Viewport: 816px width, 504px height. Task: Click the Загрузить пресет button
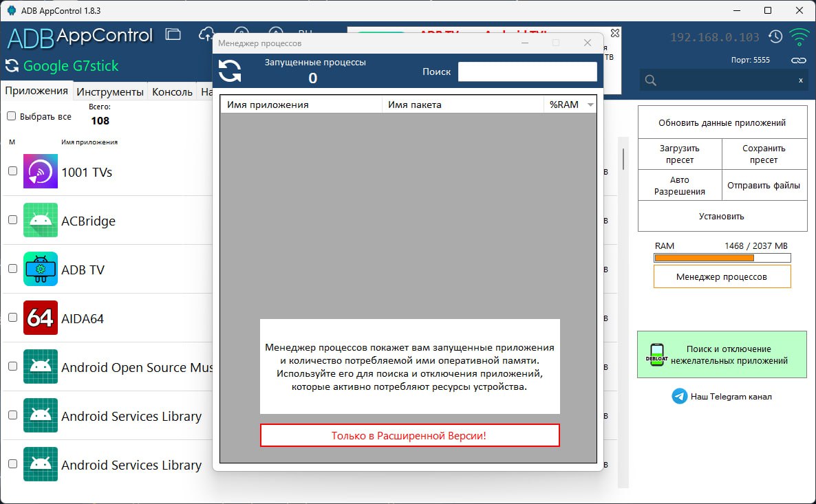pyautogui.click(x=680, y=154)
